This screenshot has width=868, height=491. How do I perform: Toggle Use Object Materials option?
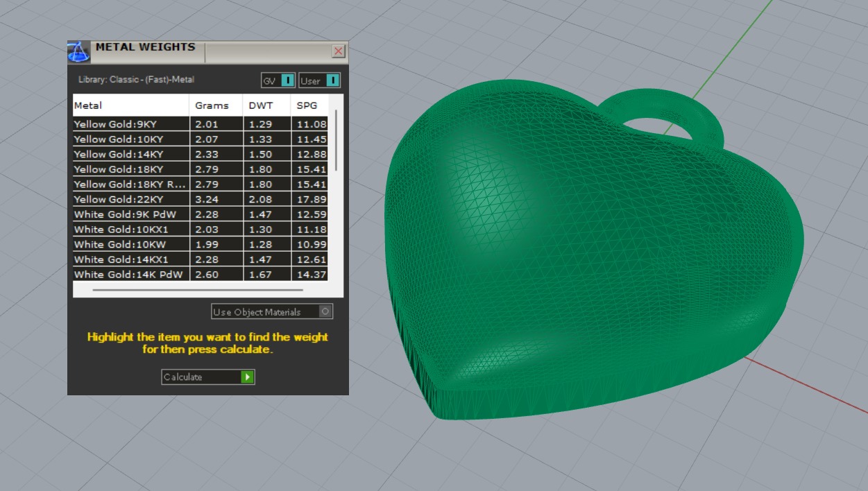pyautogui.click(x=272, y=311)
